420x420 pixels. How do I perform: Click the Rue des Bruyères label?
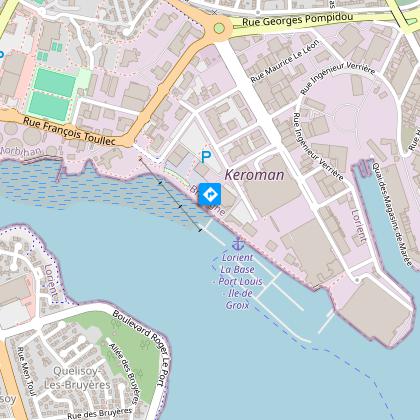[100, 413]
